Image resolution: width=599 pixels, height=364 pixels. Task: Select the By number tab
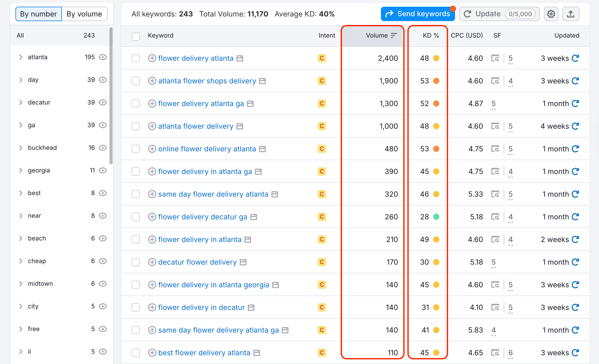coord(38,14)
